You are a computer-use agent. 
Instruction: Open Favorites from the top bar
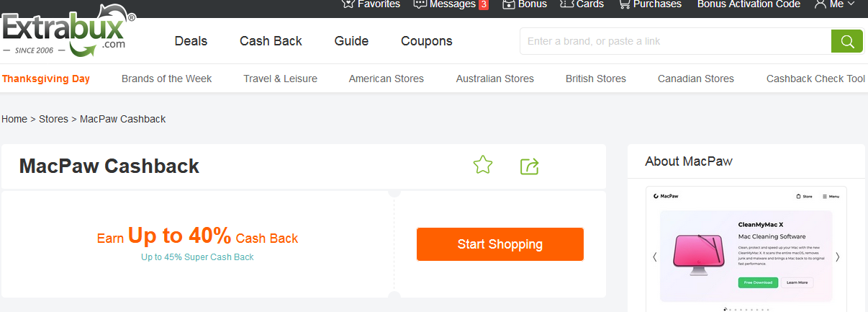click(371, 4)
